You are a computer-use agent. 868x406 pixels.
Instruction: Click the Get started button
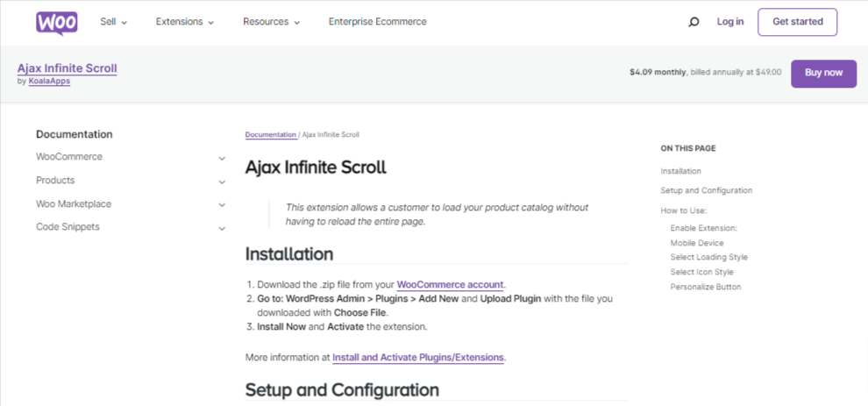(x=797, y=22)
